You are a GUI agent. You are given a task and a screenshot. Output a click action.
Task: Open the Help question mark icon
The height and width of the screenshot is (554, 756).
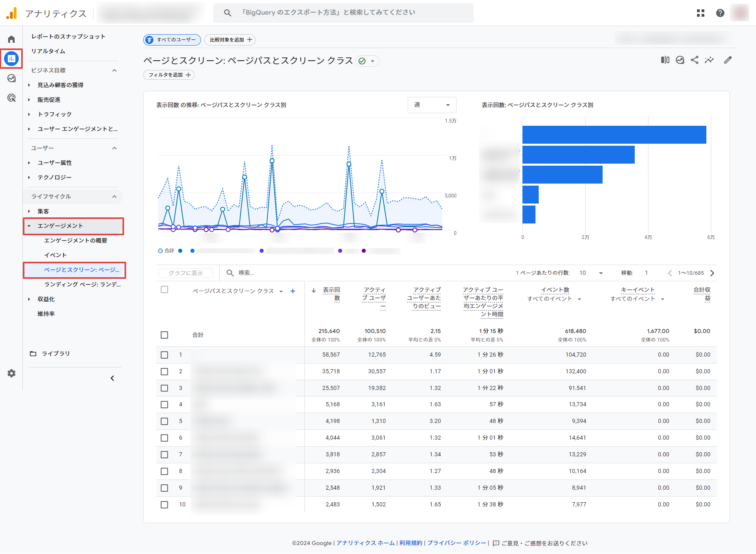click(x=720, y=13)
